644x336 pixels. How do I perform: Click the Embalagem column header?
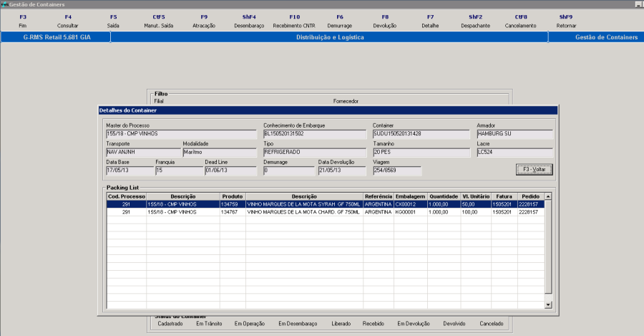tap(410, 196)
